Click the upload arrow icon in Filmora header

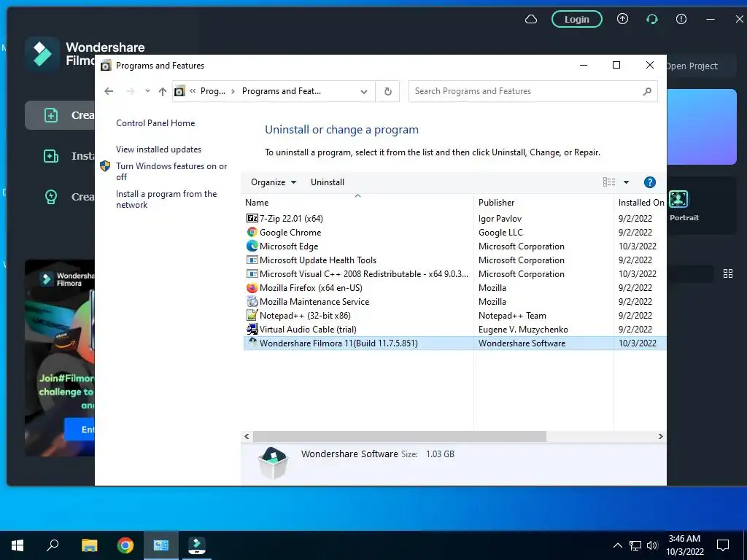coord(622,19)
